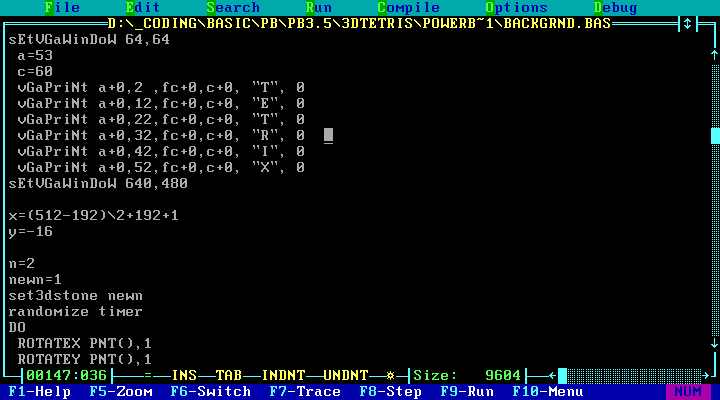Click the horizontal scrollbar left arrow

point(553,376)
